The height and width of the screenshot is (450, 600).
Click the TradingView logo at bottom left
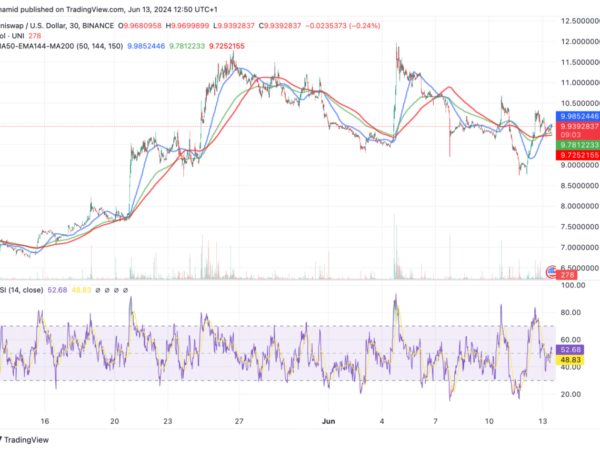pyautogui.click(x=24, y=440)
